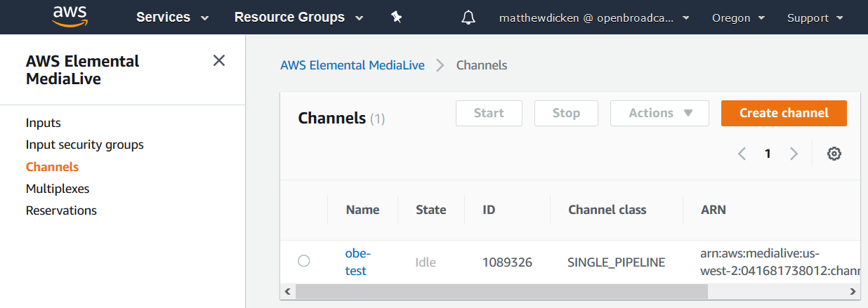Open the Support dropdown menu
This screenshot has width=868, height=308.
(x=815, y=18)
